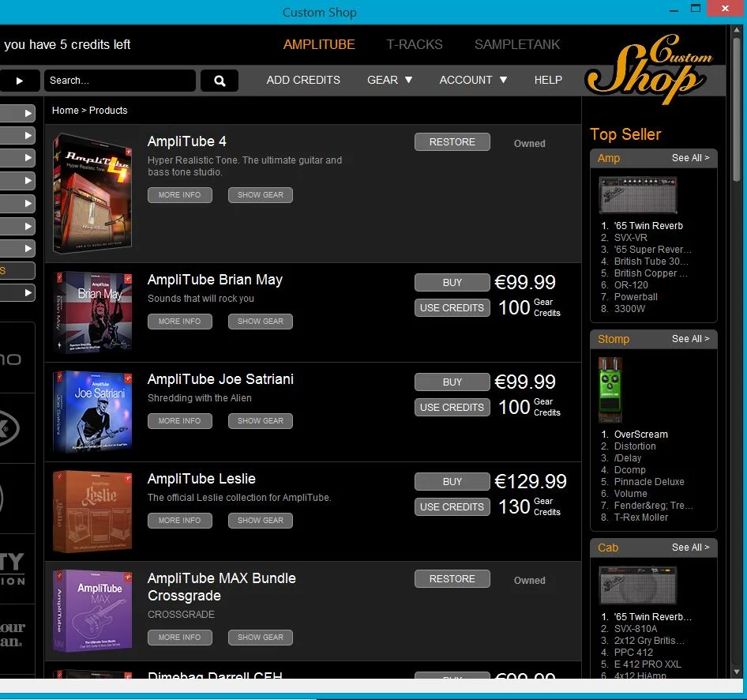Select PPC 412 in Cab list
Viewport: 747px width, 700px height.
point(633,653)
